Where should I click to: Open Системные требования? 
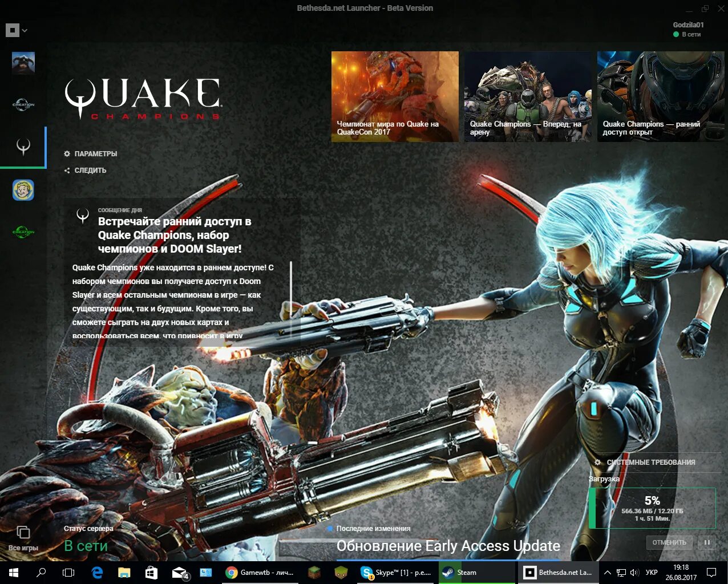point(645,463)
